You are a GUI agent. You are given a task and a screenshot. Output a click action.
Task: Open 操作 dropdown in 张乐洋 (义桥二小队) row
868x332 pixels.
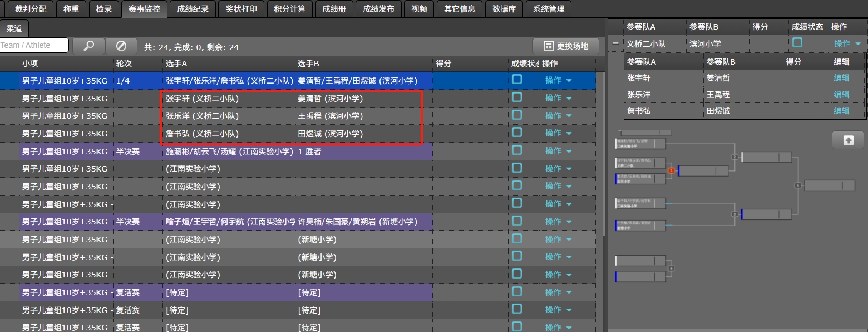coord(558,115)
